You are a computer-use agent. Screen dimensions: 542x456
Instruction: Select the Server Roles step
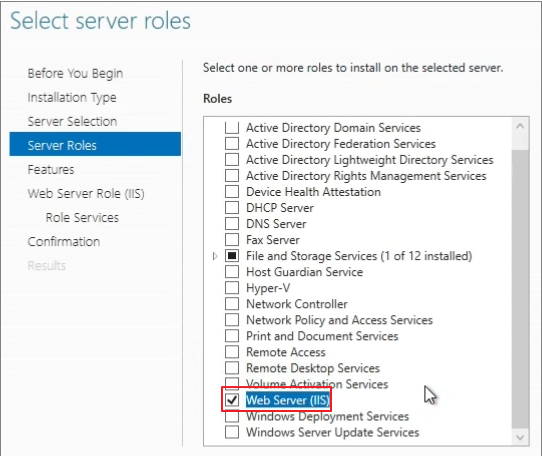point(95,144)
